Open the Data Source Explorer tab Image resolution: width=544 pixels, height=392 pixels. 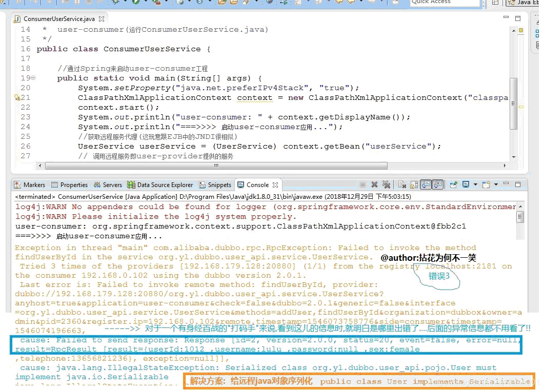pos(160,185)
